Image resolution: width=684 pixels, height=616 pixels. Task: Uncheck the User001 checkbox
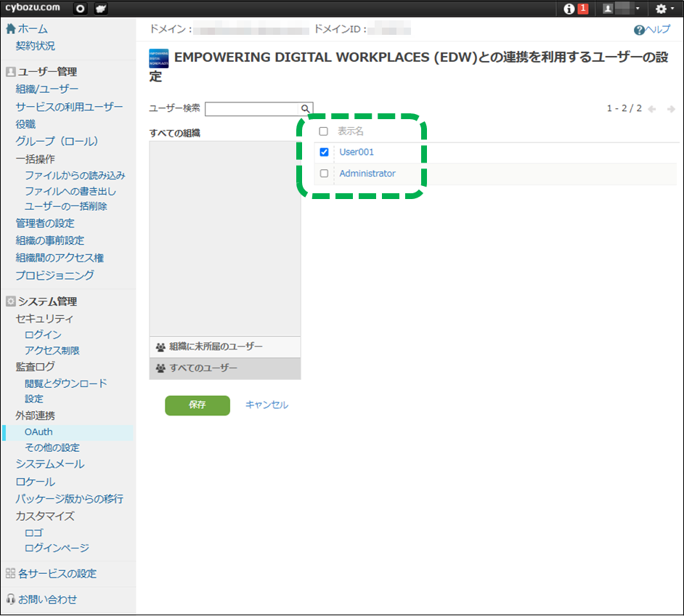point(324,153)
